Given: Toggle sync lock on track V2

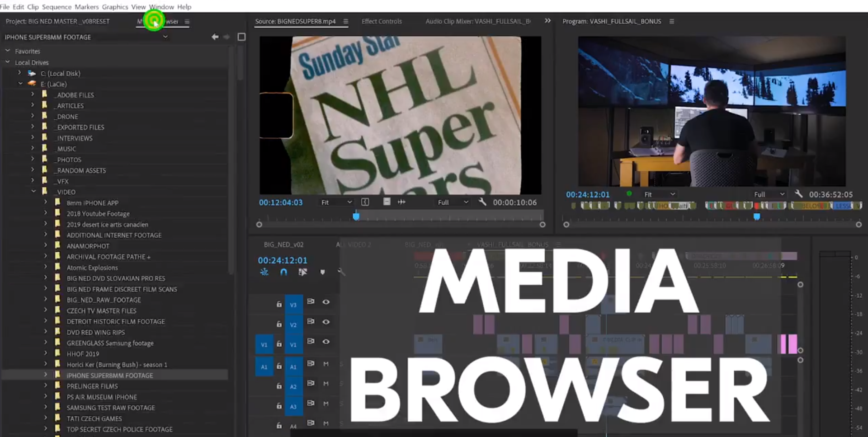Looking at the screenshot, I should tap(311, 321).
